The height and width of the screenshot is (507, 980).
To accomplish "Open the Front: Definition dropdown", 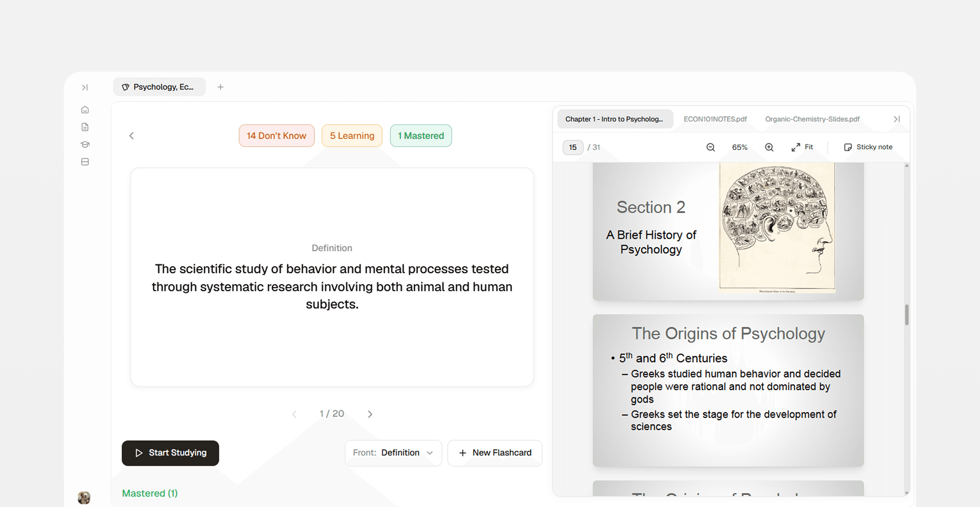I will [393, 453].
